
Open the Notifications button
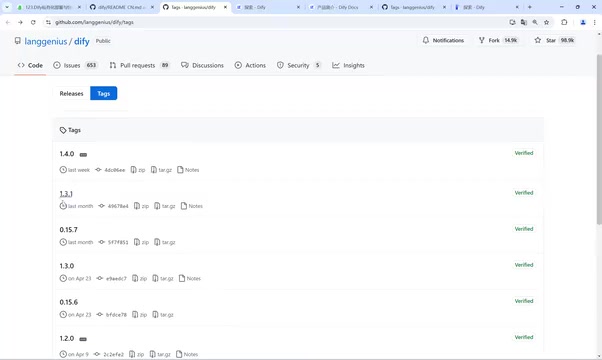(443, 40)
